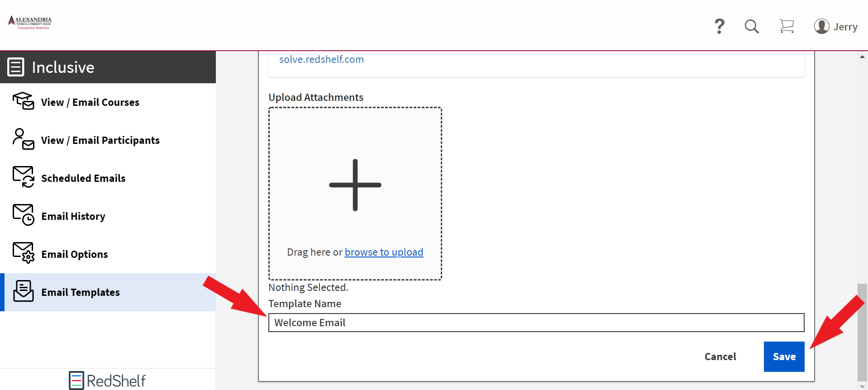Open the help question mark icon
The image size is (868, 390).
(x=720, y=26)
